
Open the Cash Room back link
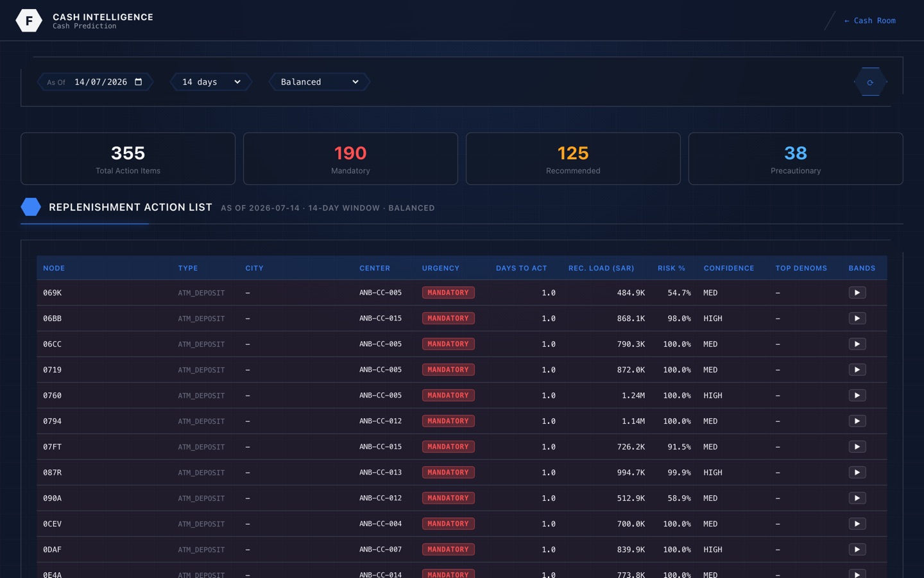(x=869, y=21)
